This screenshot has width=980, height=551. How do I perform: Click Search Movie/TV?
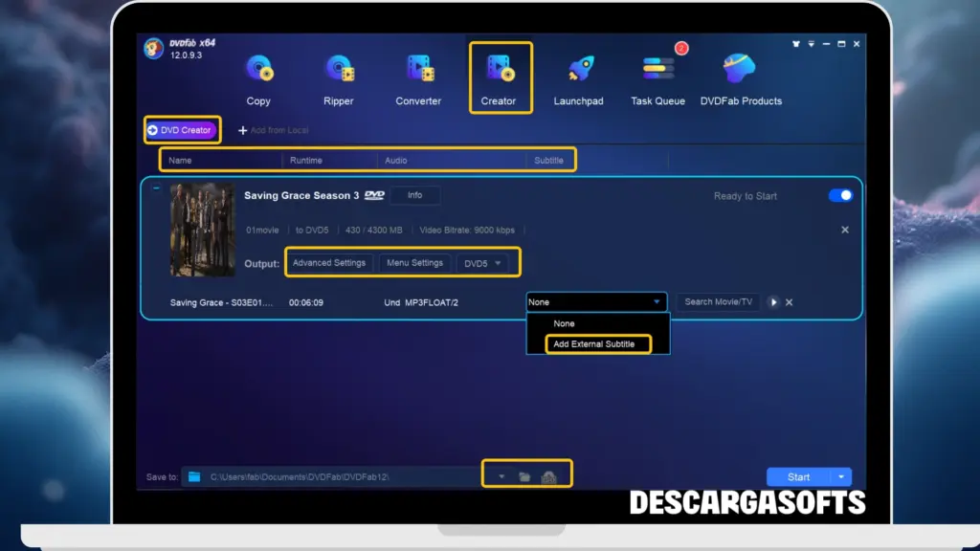tap(718, 301)
